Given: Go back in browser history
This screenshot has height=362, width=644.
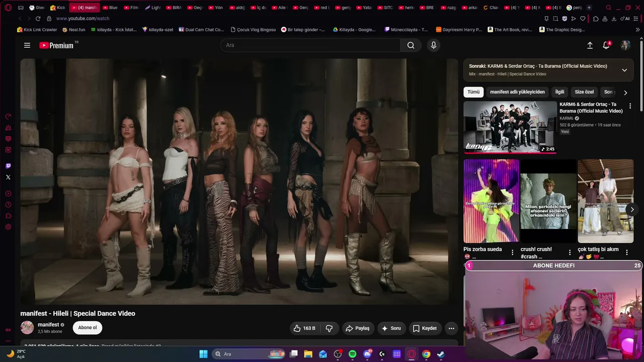Looking at the screenshot, I should [20, 19].
